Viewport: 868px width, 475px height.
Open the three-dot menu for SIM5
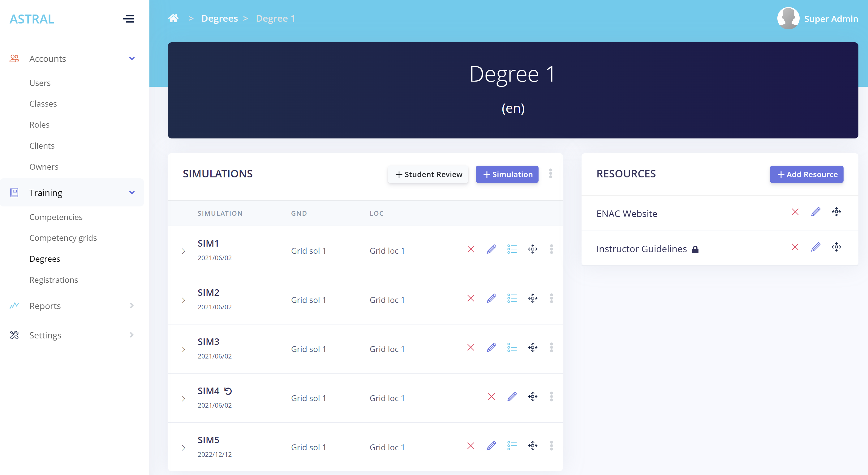coord(551,446)
